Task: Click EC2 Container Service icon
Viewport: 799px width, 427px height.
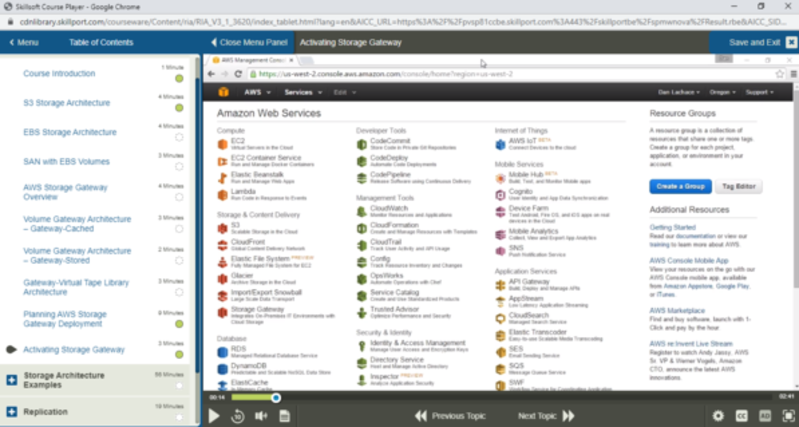Action: pos(223,162)
